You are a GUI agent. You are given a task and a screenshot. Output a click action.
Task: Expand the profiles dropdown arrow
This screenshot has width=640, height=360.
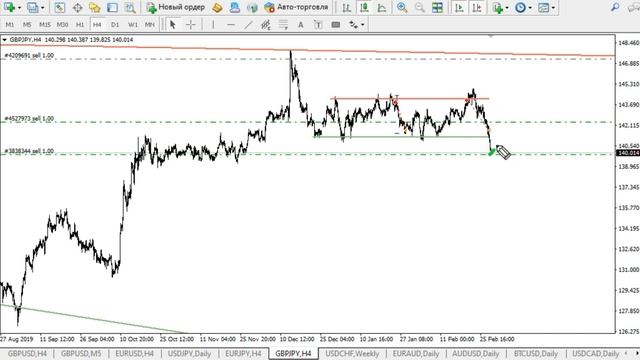point(42,8)
